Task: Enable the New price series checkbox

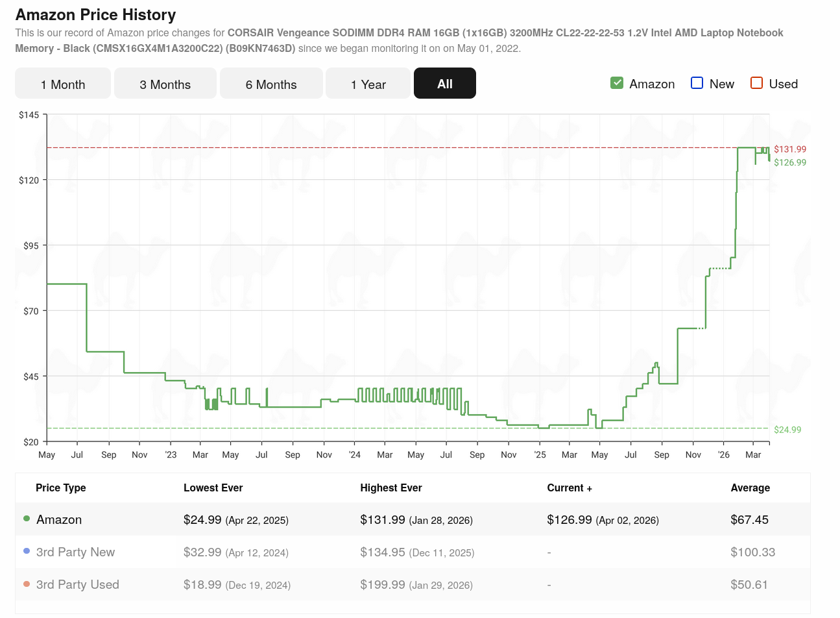Action: coord(697,83)
